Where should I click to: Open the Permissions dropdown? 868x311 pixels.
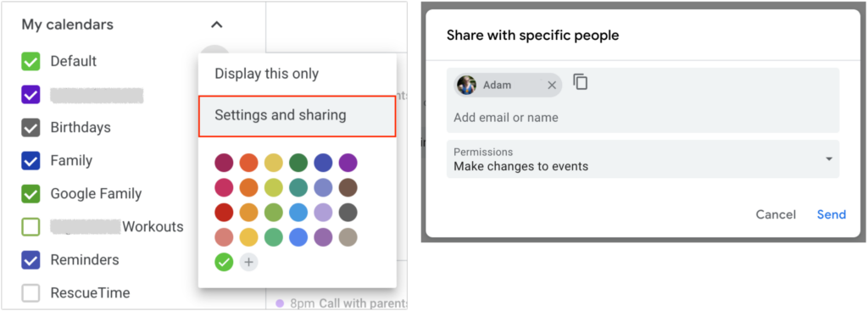(643, 159)
